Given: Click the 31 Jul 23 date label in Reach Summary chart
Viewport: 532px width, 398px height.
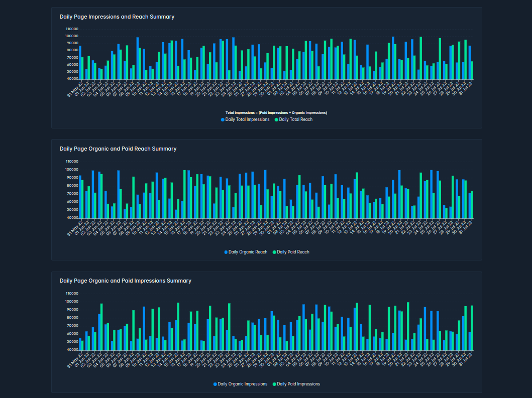Looking at the screenshot, I should pos(466,227).
